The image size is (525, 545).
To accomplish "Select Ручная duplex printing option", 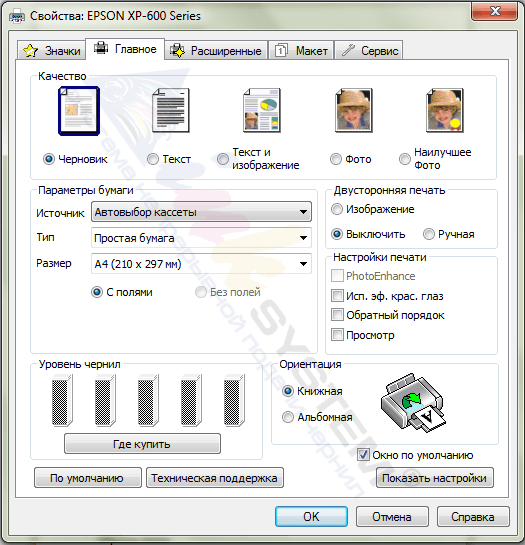I will (429, 234).
